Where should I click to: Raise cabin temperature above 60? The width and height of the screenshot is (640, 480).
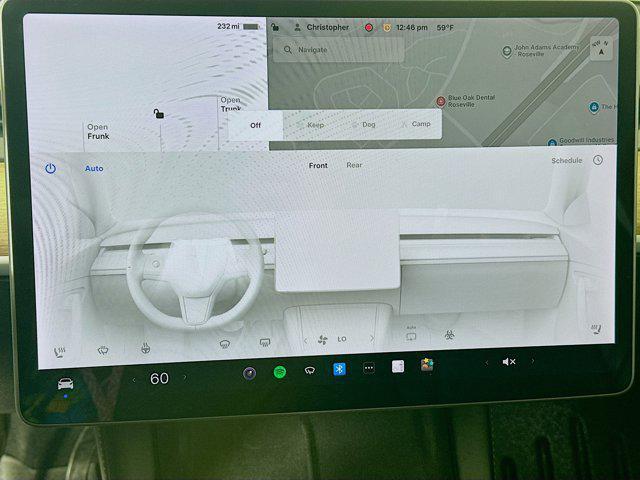click(185, 378)
